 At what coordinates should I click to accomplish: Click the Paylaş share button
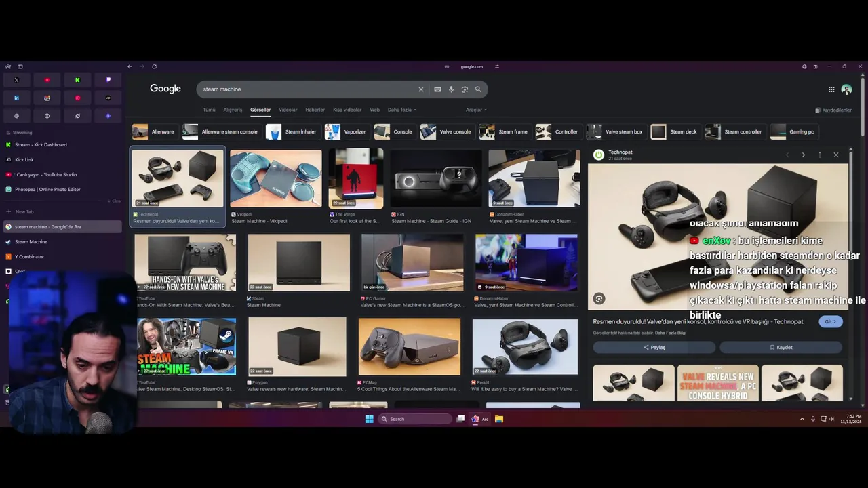tap(654, 347)
